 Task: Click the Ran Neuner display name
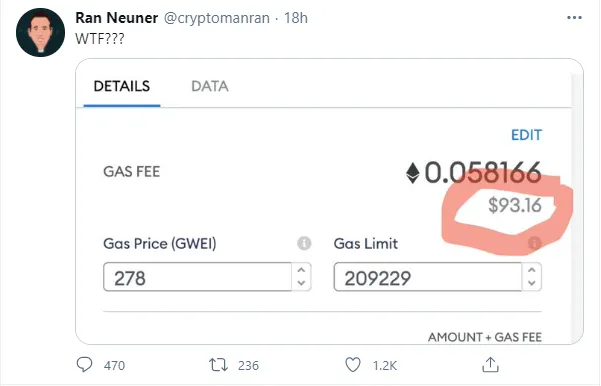click(117, 18)
